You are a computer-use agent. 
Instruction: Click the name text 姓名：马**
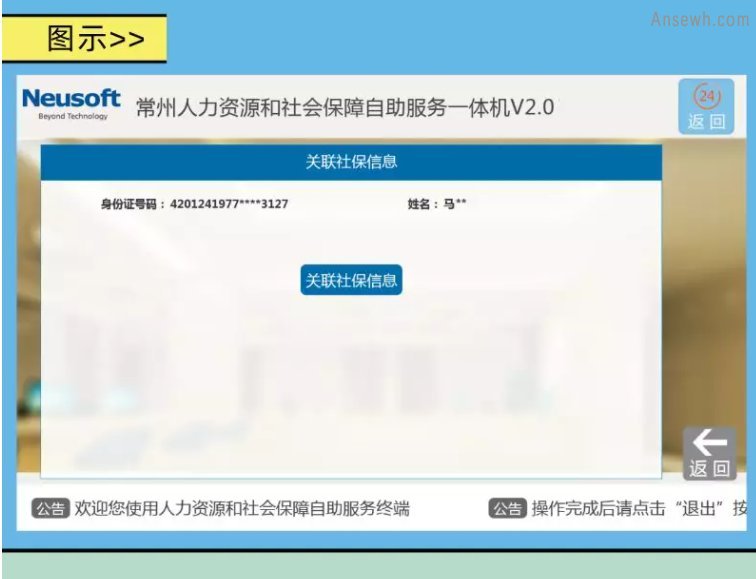pyautogui.click(x=437, y=204)
